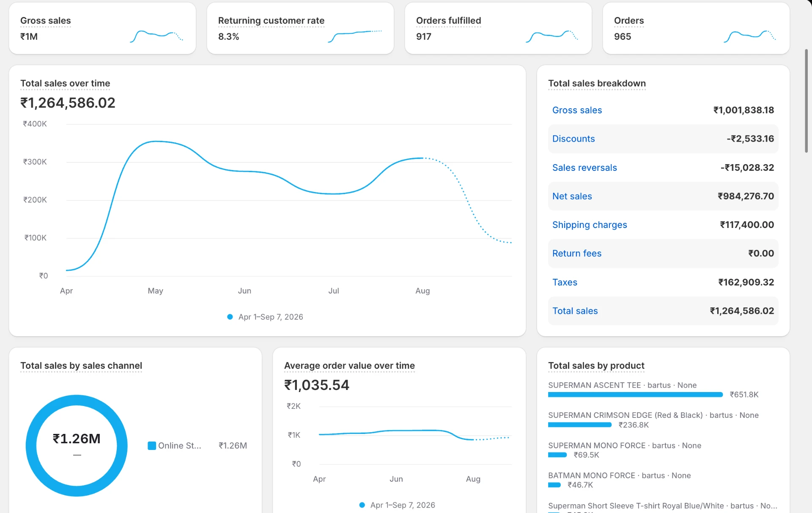
Task: Click the Orders fulfilled sparkline
Action: click(x=552, y=36)
